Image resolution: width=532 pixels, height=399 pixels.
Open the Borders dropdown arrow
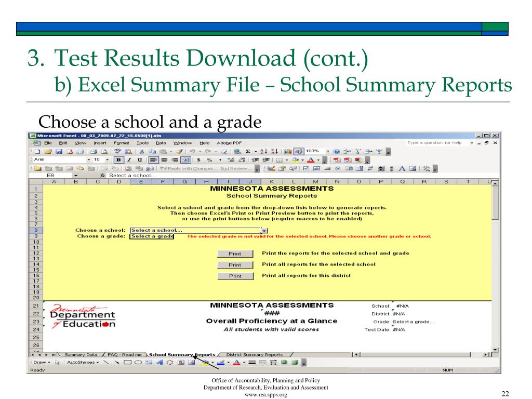pyautogui.click(x=287, y=160)
